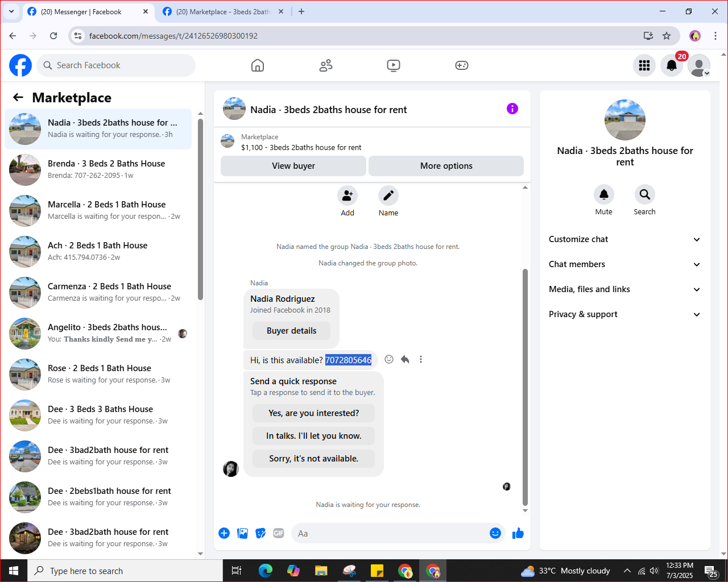Switch to Messenger | Facebook tab
Image resolution: width=728 pixels, height=582 pixels.
pos(88,12)
